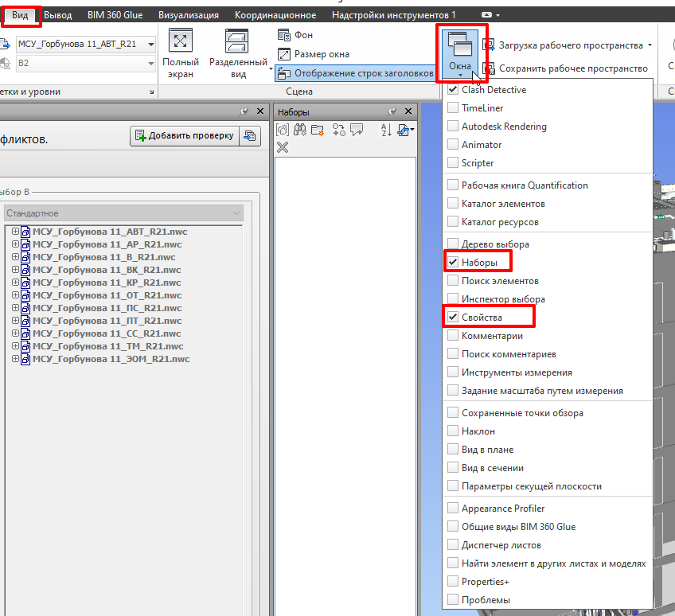Click the Full Screen (Полный экран) icon
The width and height of the screenshot is (675, 616).
[181, 42]
